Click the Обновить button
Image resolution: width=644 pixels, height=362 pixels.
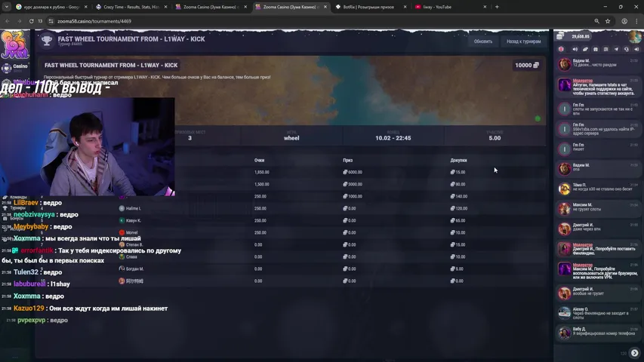[482, 41]
